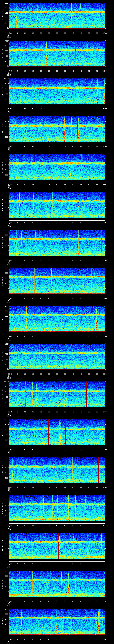Pick the spectrogram panel starting at 15:00:00
The height and width of the screenshot is (644, 114).
click(57, 546)
